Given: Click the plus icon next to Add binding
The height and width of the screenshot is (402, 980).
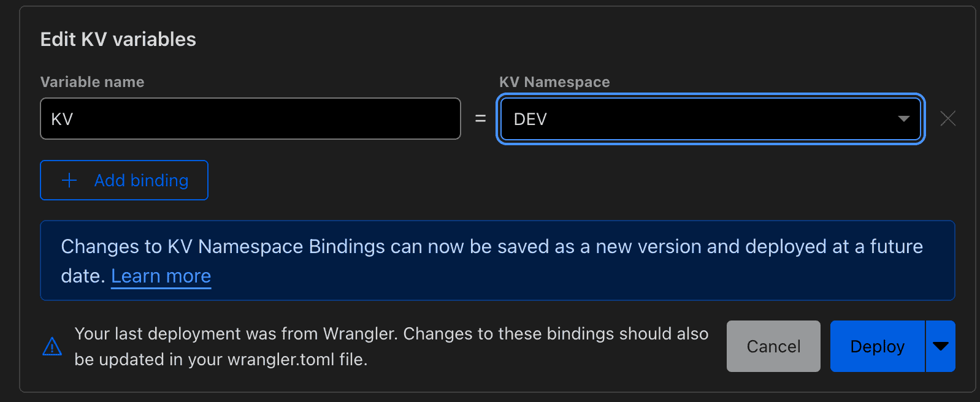Looking at the screenshot, I should [69, 180].
